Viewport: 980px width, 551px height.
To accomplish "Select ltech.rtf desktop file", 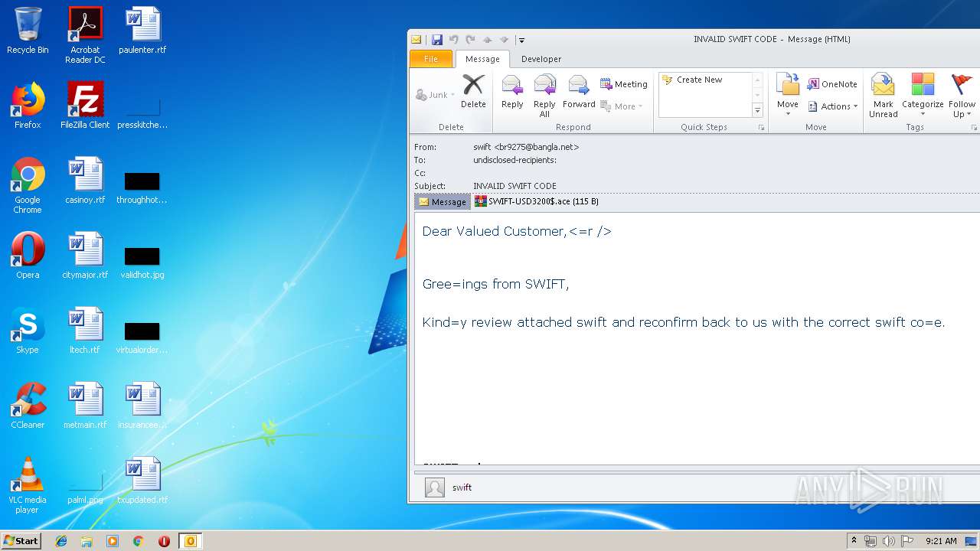I will (85, 331).
